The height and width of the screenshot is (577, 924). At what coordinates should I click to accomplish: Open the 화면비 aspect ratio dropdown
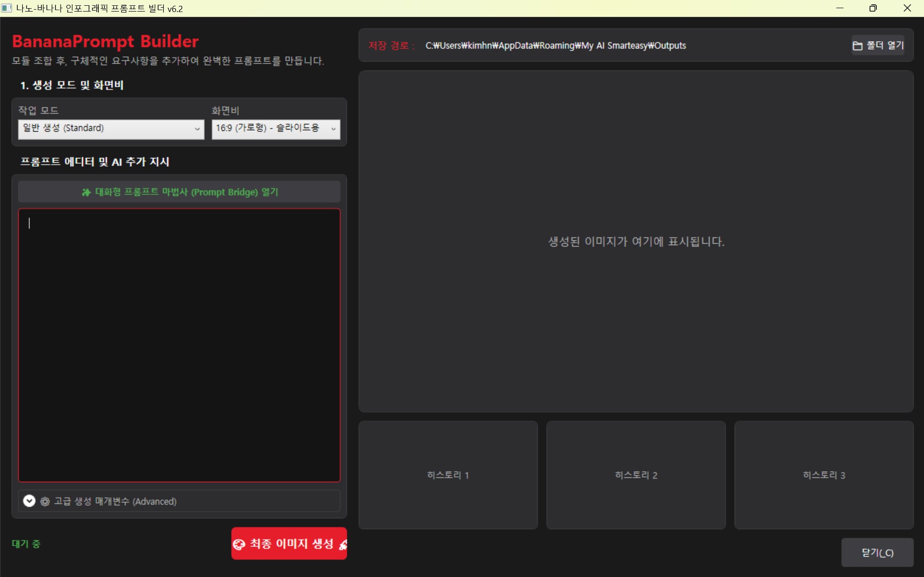276,129
